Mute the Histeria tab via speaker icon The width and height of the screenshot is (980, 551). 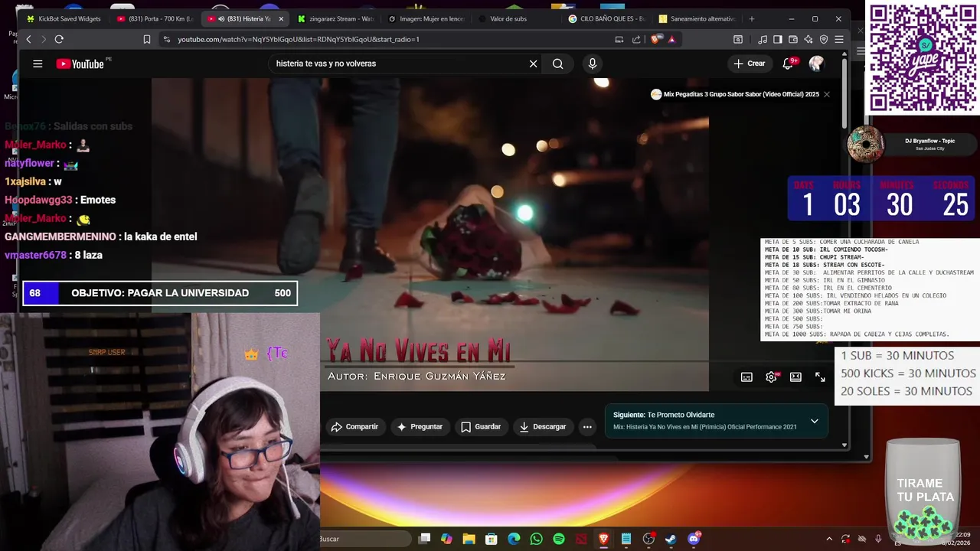221,18
